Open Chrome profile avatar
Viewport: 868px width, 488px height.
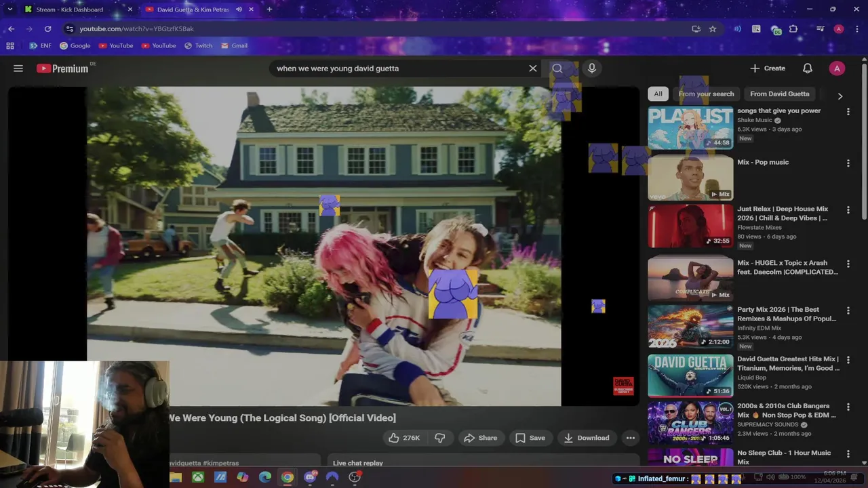[839, 29]
